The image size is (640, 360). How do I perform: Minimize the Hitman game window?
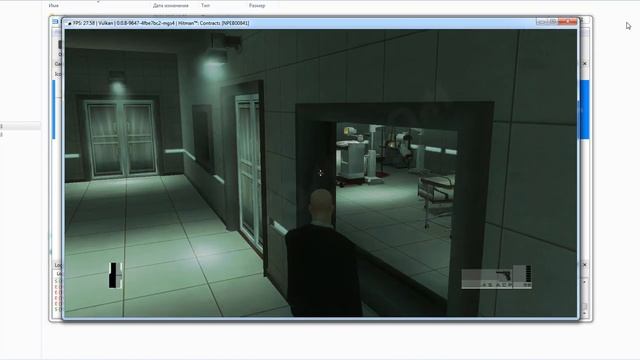542,22
